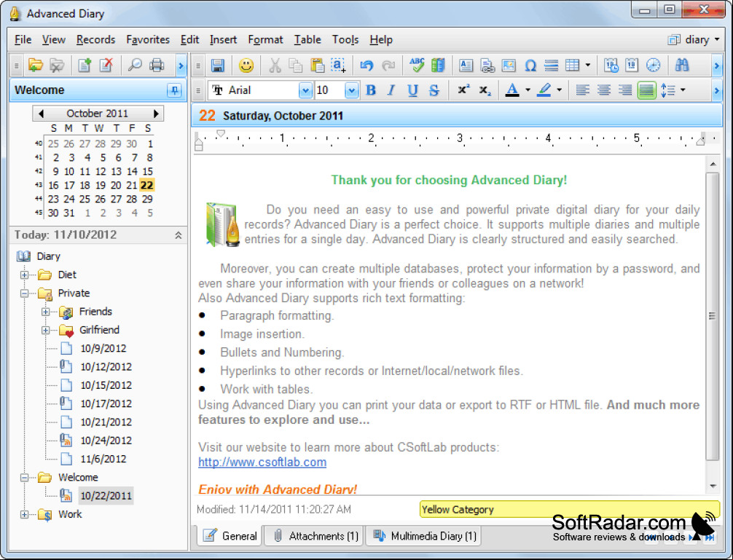The image size is (733, 560).
Task: Click the open folder icon with green plus
Action: pos(36,66)
